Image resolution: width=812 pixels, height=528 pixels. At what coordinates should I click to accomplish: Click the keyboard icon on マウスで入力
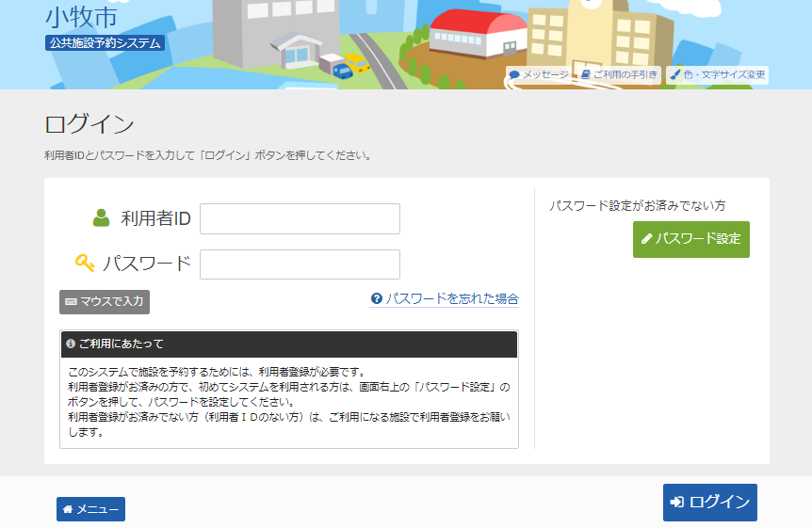pos(71,302)
